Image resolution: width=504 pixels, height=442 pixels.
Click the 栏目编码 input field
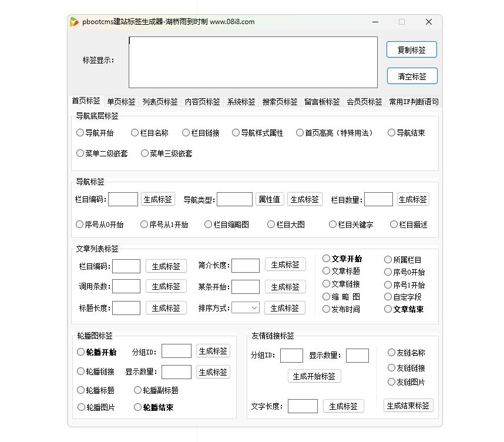point(123,199)
